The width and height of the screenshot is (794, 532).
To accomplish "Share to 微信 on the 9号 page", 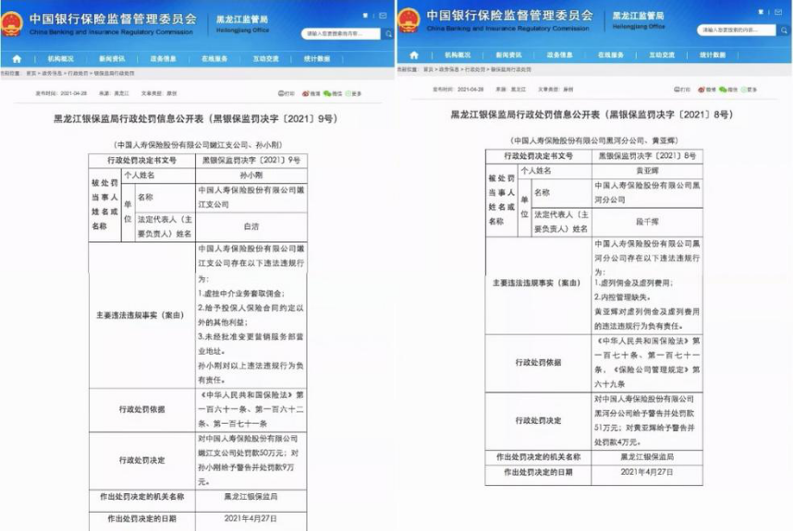I will point(333,93).
